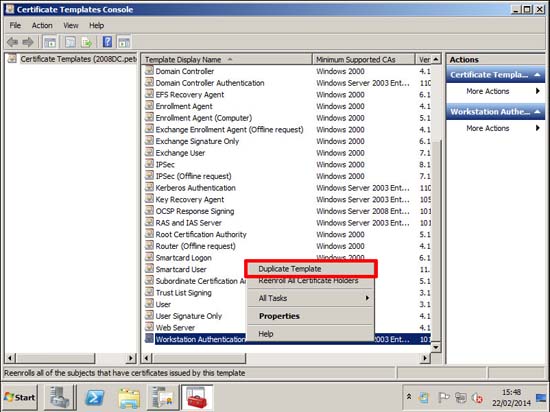Click the tree pane scroll-left arrow

coord(10,358)
